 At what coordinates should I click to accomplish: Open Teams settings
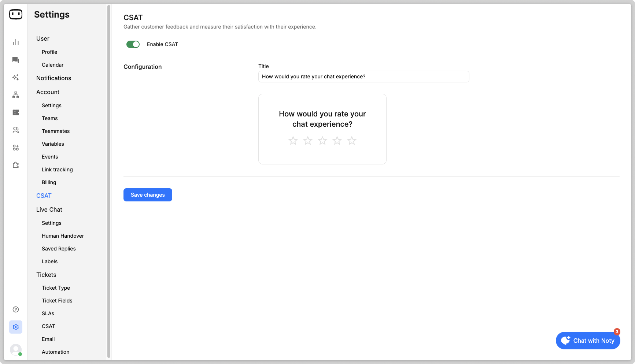50,118
